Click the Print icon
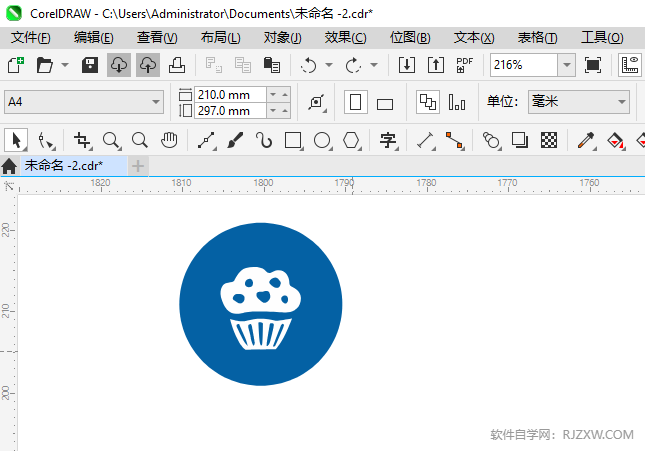 click(x=177, y=65)
